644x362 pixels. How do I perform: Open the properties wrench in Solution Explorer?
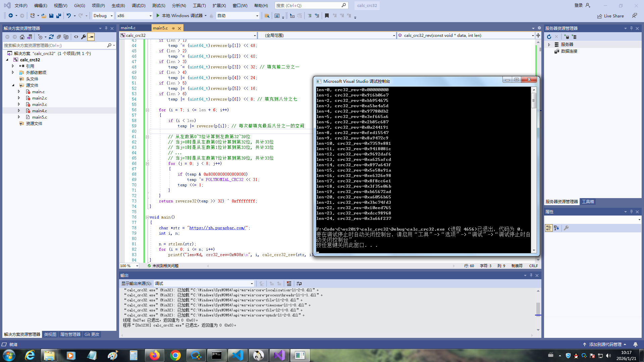[x=84, y=37]
